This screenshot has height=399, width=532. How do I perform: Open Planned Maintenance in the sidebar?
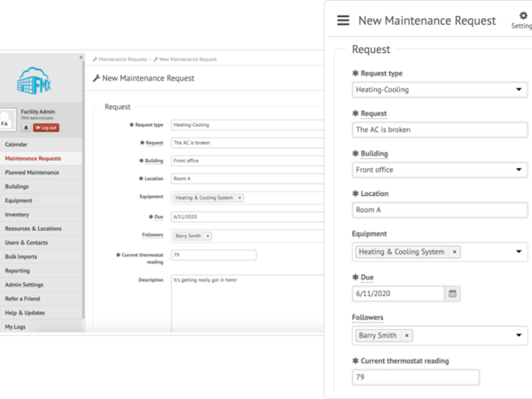point(32,172)
